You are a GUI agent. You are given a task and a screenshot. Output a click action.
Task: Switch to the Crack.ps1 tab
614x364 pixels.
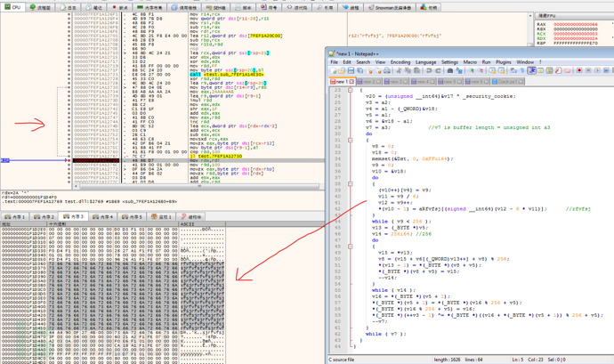505,82
